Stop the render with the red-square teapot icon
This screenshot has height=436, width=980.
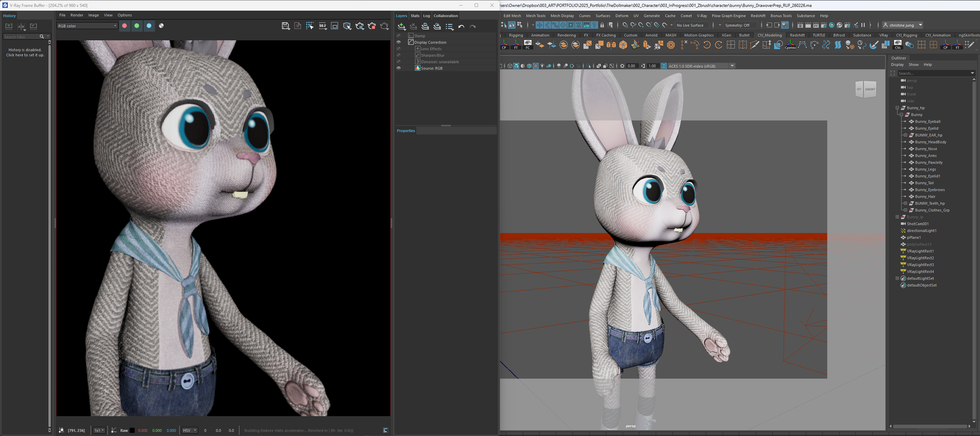[x=372, y=26]
